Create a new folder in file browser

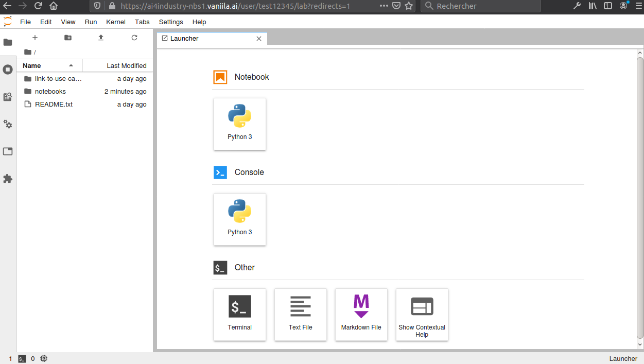(x=68, y=38)
